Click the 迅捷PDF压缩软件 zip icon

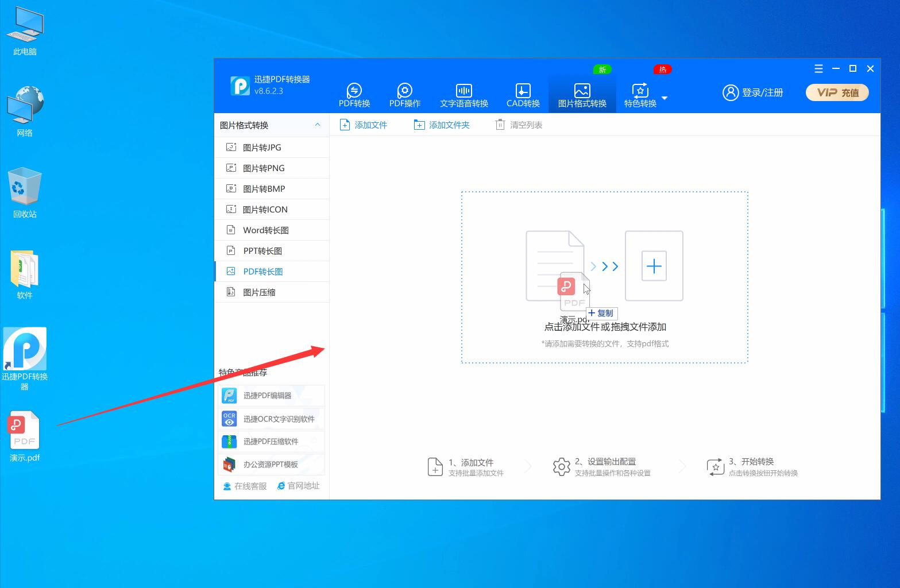(x=229, y=442)
